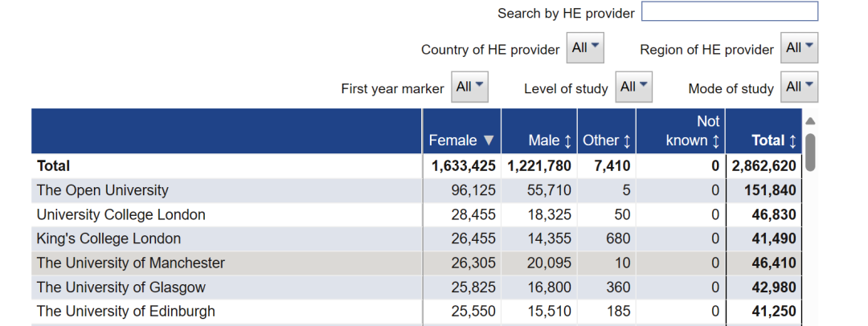The width and height of the screenshot is (868, 326).
Task: Click the scrollbar up arrow
Action: point(810,120)
